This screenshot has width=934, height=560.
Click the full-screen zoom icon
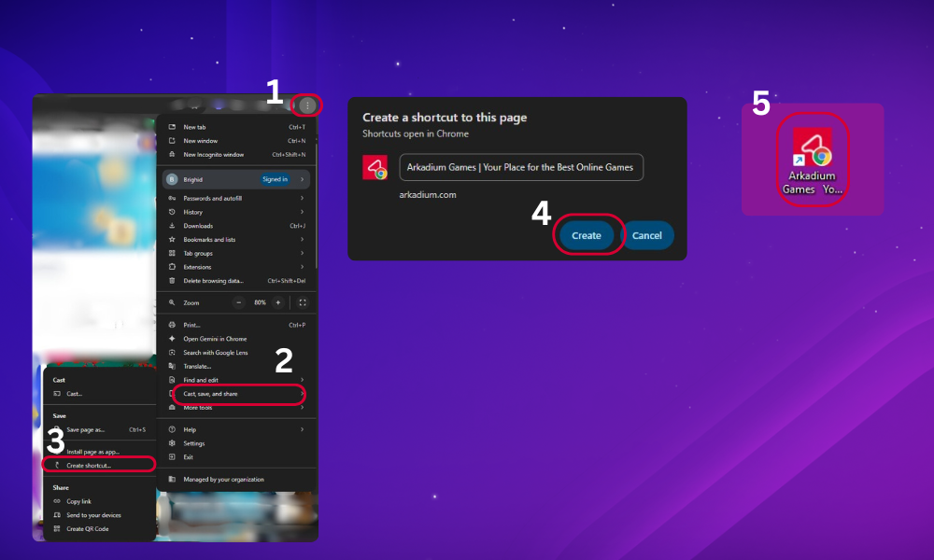[x=301, y=301]
